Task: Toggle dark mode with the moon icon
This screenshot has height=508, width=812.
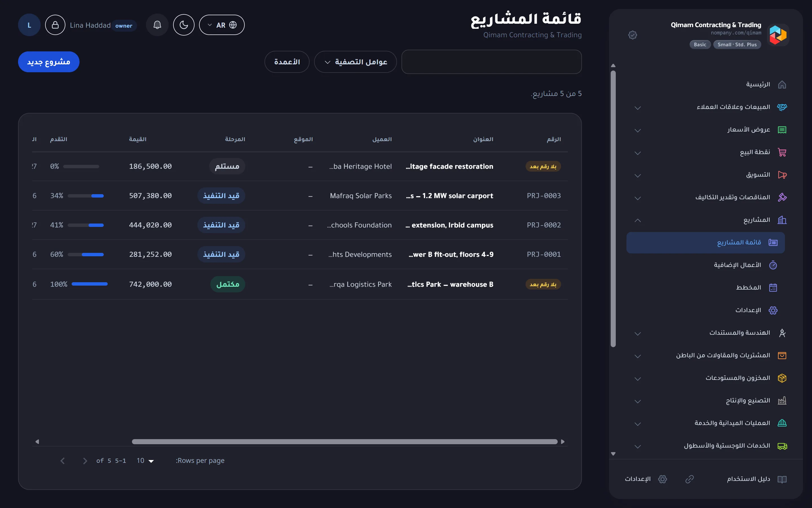Action: [184, 25]
